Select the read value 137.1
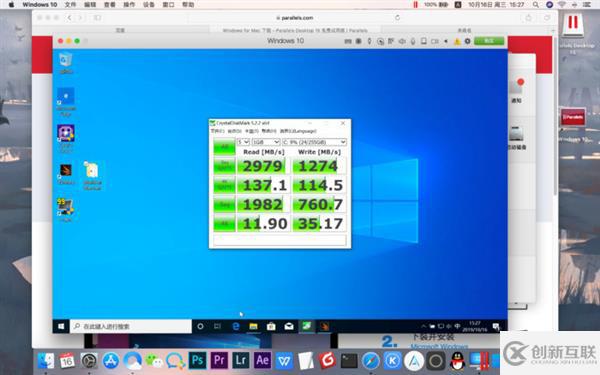The image size is (600, 375). coord(264,185)
